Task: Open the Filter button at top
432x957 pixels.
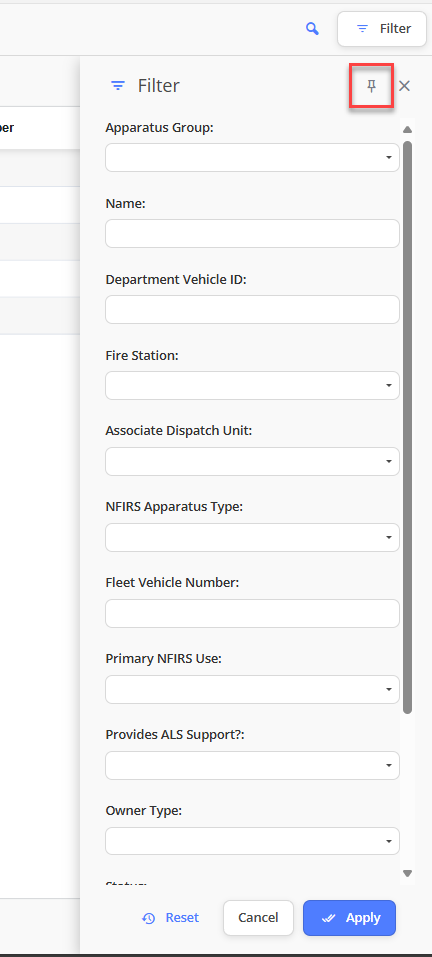Action: pyautogui.click(x=382, y=29)
